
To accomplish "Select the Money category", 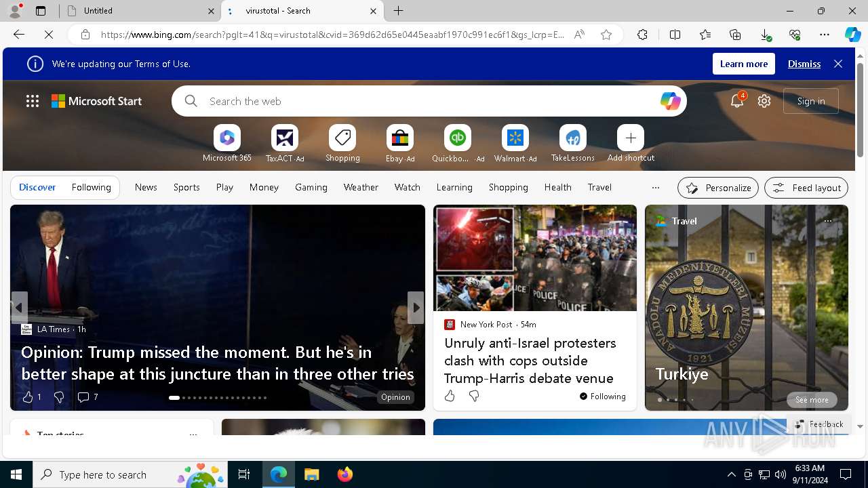I will click(264, 187).
